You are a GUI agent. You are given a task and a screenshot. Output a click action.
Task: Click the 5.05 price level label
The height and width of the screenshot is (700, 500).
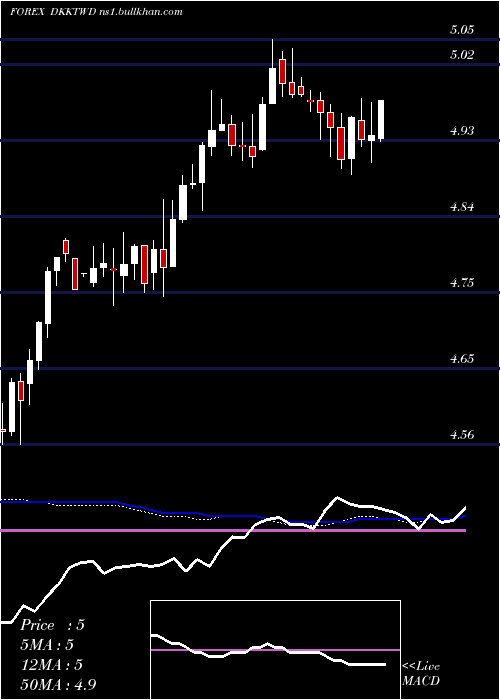[462, 30]
